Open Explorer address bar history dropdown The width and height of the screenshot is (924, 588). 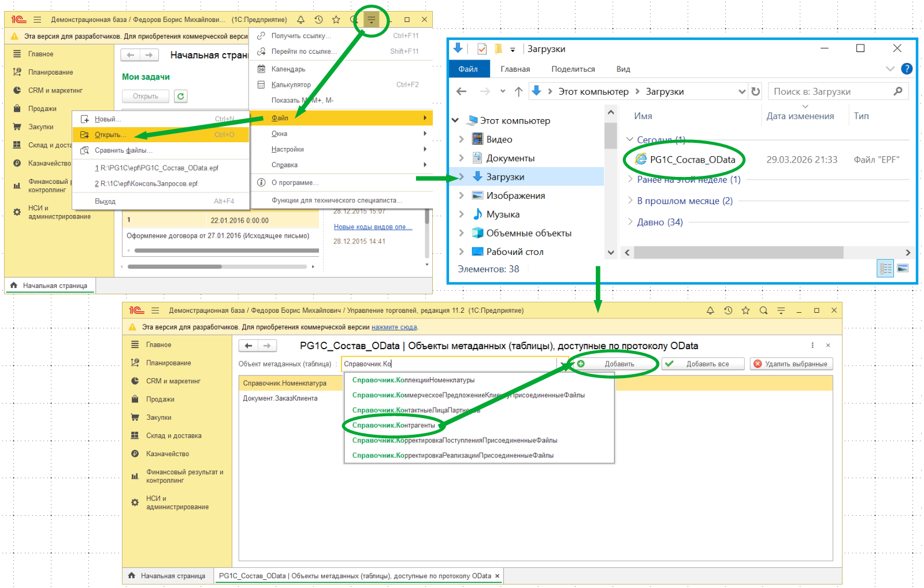coord(742,91)
